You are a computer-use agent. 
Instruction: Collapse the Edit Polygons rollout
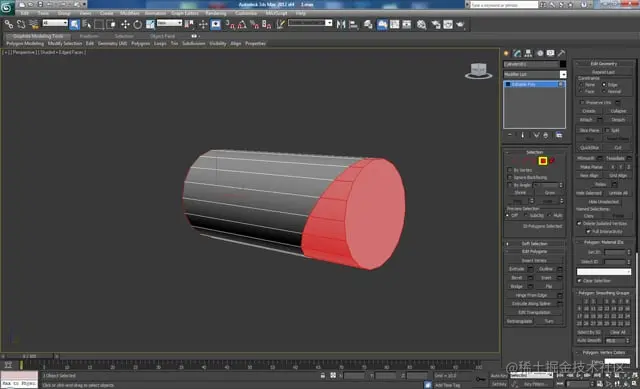click(535, 251)
